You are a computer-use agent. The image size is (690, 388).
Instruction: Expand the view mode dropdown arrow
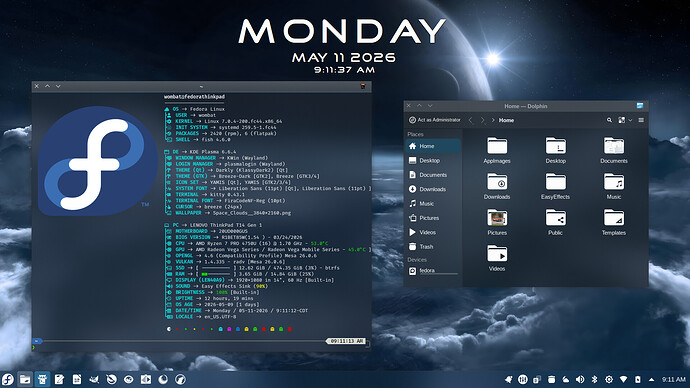(630, 120)
